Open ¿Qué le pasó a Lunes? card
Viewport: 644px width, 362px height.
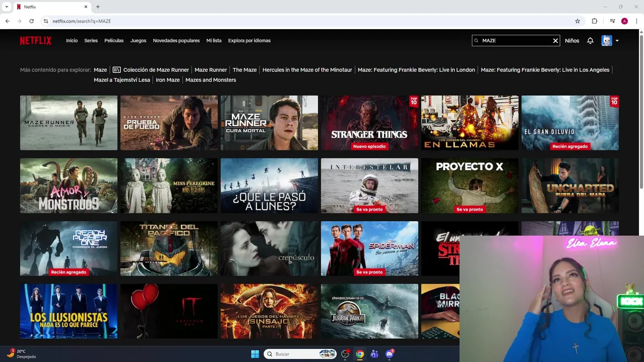click(x=269, y=186)
